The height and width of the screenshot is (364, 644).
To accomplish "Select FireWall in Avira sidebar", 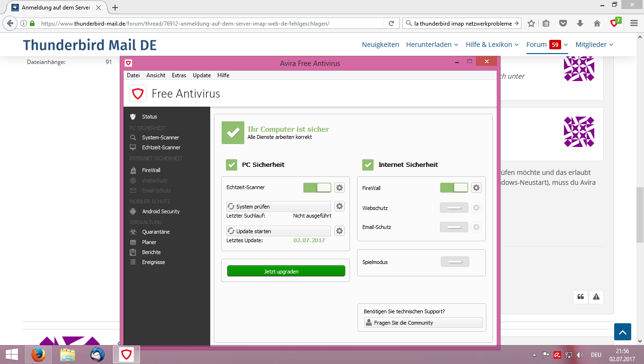I will pos(151,170).
